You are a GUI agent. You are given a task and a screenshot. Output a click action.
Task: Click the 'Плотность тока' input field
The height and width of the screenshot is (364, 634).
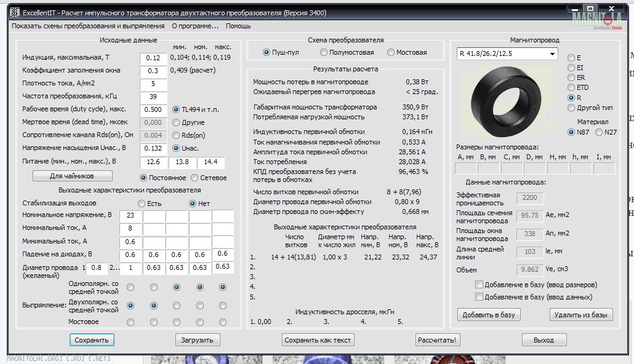[153, 84]
